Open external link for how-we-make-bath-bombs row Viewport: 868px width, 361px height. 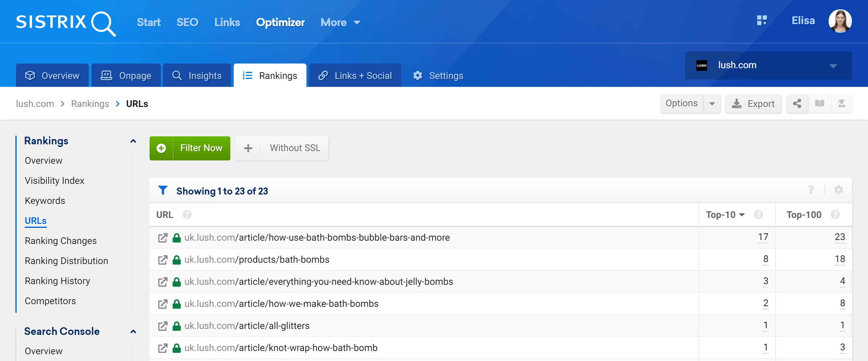163,304
